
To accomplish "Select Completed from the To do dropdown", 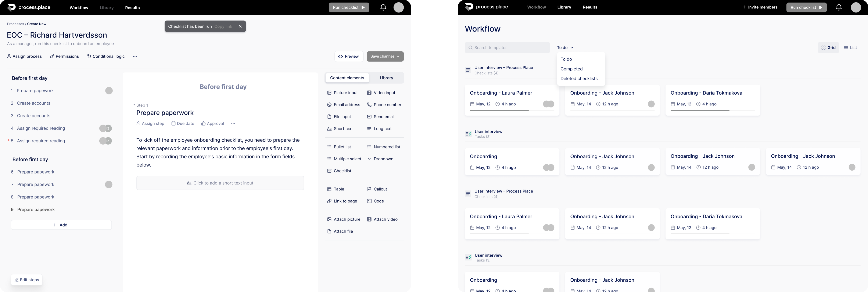I will 572,69.
